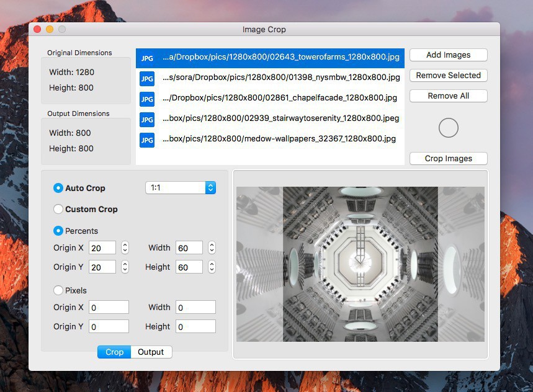Image resolution: width=533 pixels, height=392 pixels.
Task: Enable the Pixels radio option
Action: point(58,290)
